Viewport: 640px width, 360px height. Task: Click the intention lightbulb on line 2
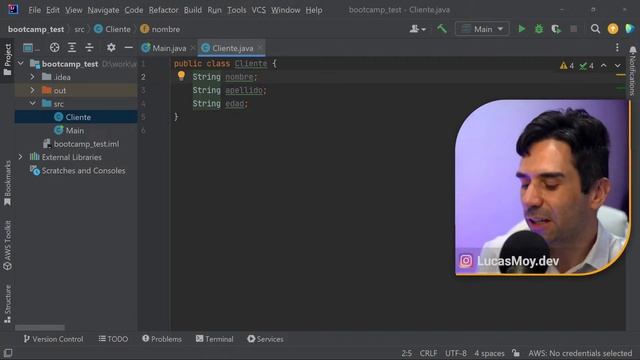181,76
